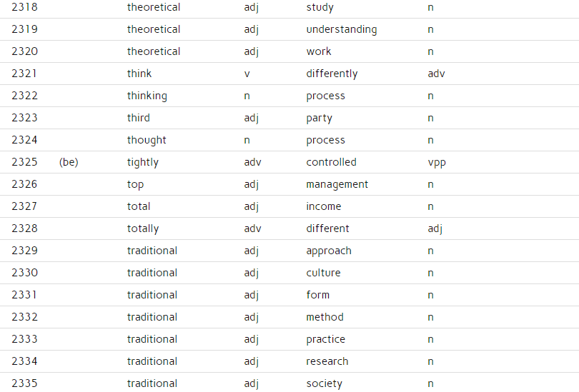Select 'controlled' in the tightly row
Image resolution: width=579 pixels, height=392 pixels.
click(x=331, y=162)
